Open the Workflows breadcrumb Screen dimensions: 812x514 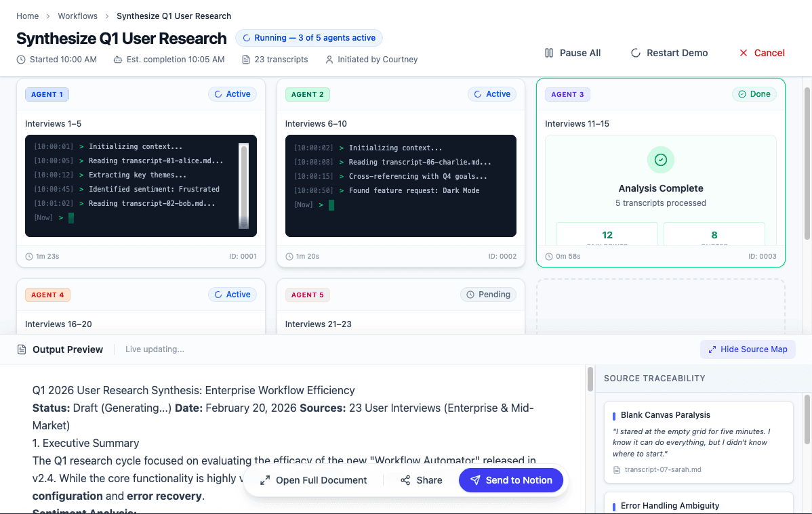coord(78,16)
